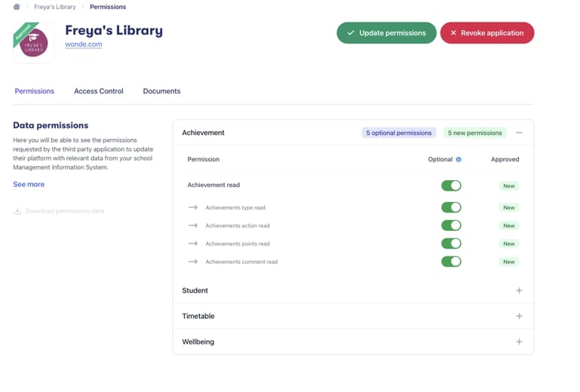Click arrow icon before Achievements action read

[x=193, y=225]
